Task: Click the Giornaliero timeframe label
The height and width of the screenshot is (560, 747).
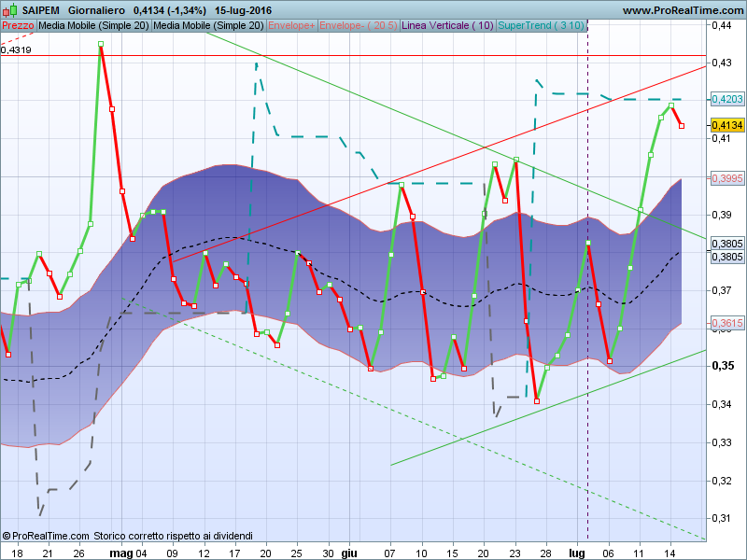Action: point(97,10)
